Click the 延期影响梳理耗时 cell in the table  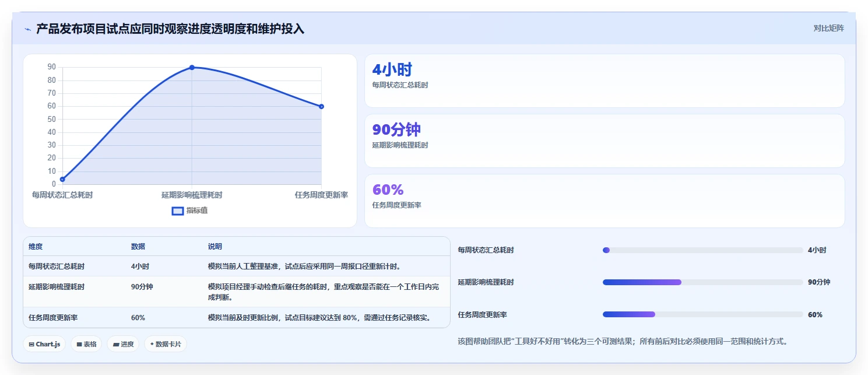pyautogui.click(x=57, y=287)
